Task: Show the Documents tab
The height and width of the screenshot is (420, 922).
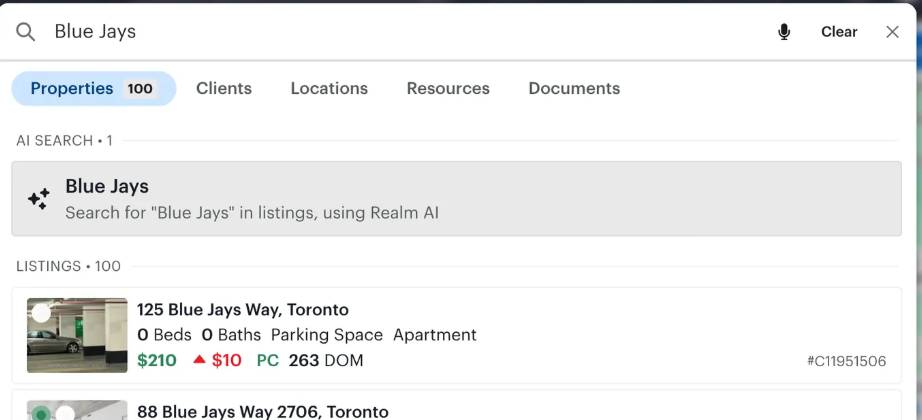Action: pos(574,89)
